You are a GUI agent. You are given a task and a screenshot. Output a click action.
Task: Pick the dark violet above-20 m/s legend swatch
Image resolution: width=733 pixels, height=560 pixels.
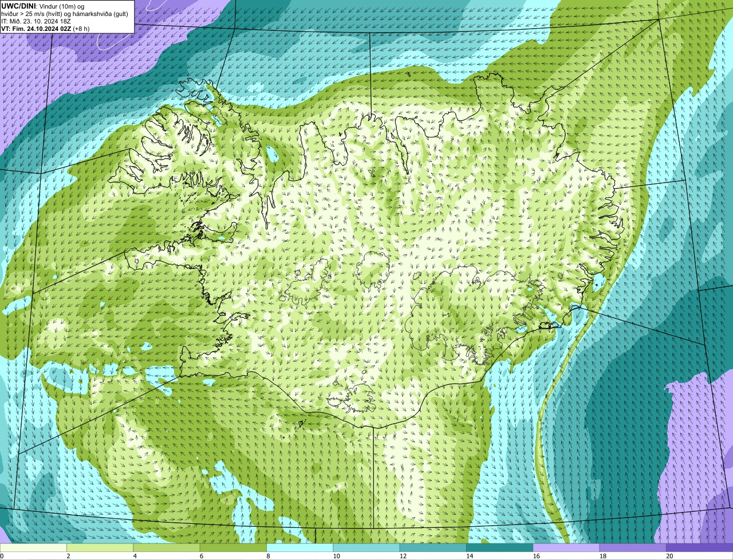click(700, 548)
